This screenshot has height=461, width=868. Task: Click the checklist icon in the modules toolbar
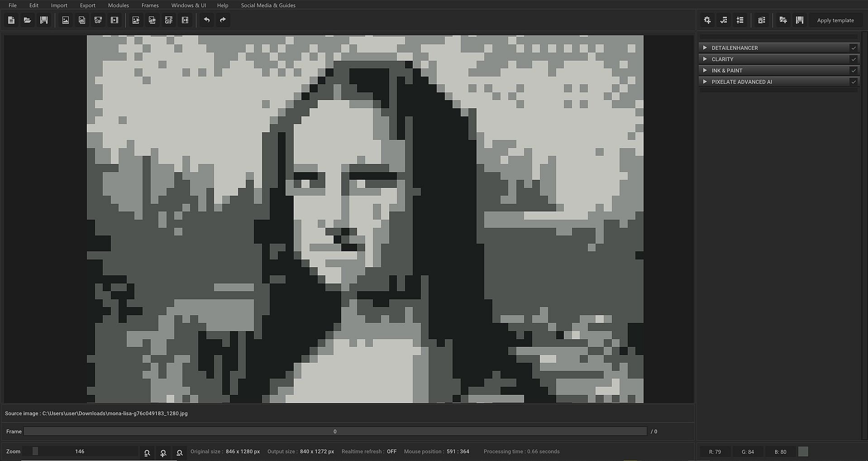[724, 20]
